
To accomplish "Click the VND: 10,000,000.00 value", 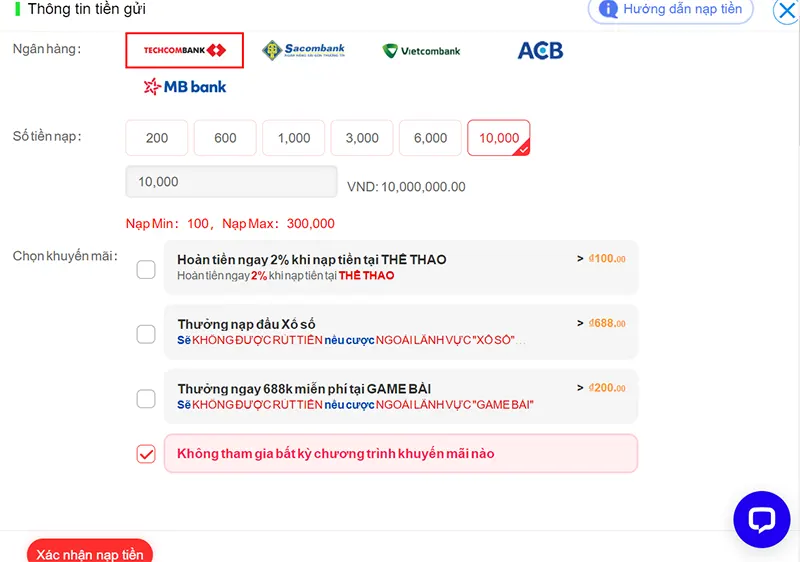I will (x=406, y=187).
